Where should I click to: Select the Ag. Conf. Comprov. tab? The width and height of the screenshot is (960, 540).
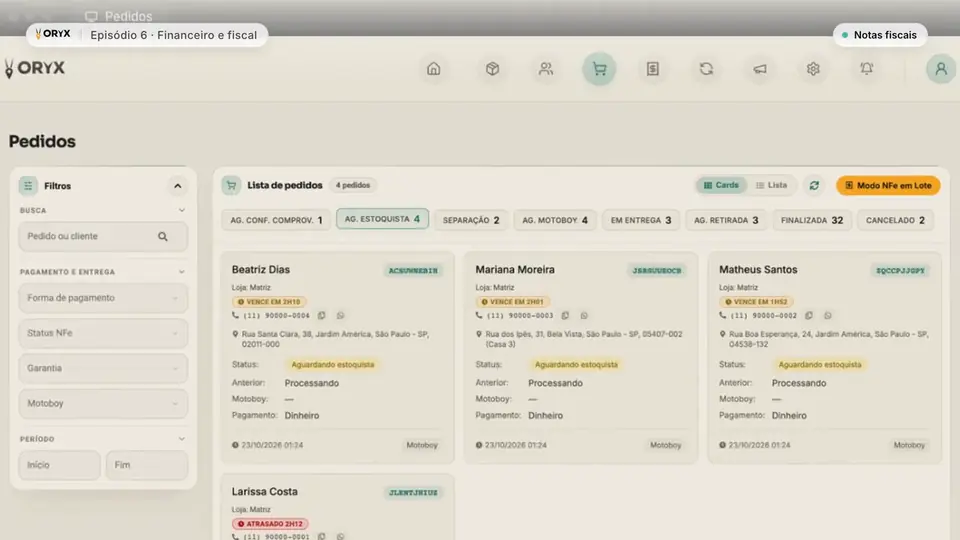pyautogui.click(x=276, y=220)
